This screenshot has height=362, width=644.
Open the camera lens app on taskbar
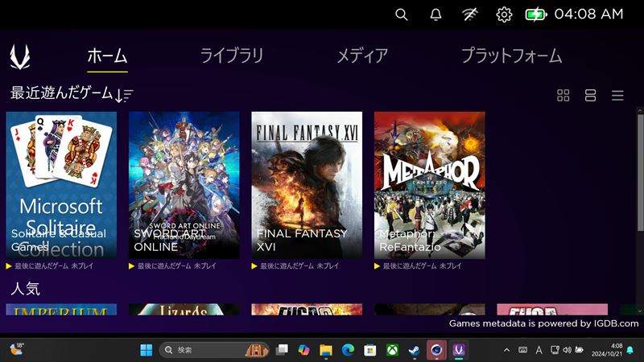coord(436,350)
